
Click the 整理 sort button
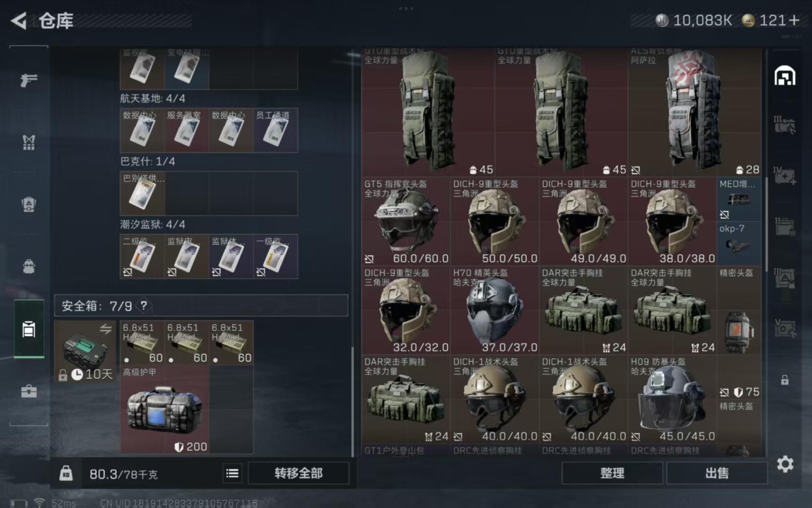612,473
